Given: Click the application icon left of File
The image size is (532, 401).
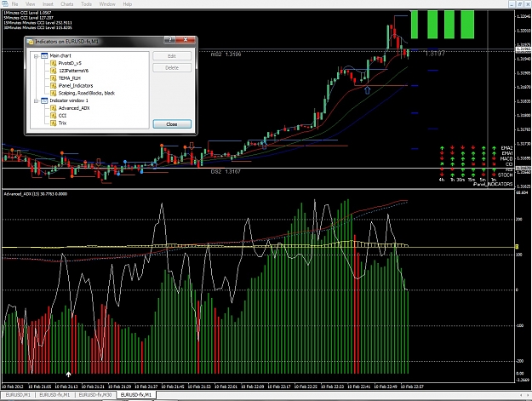Looking at the screenshot, I should [5, 4].
